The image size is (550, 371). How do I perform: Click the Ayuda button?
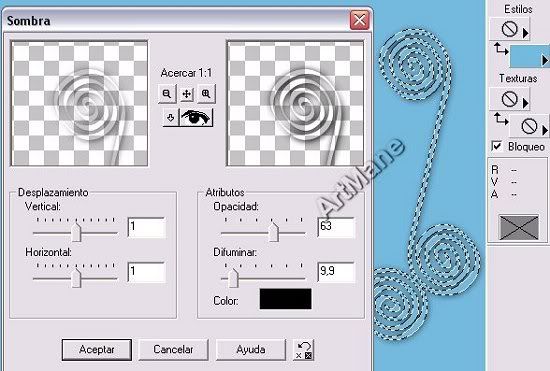[251, 350]
